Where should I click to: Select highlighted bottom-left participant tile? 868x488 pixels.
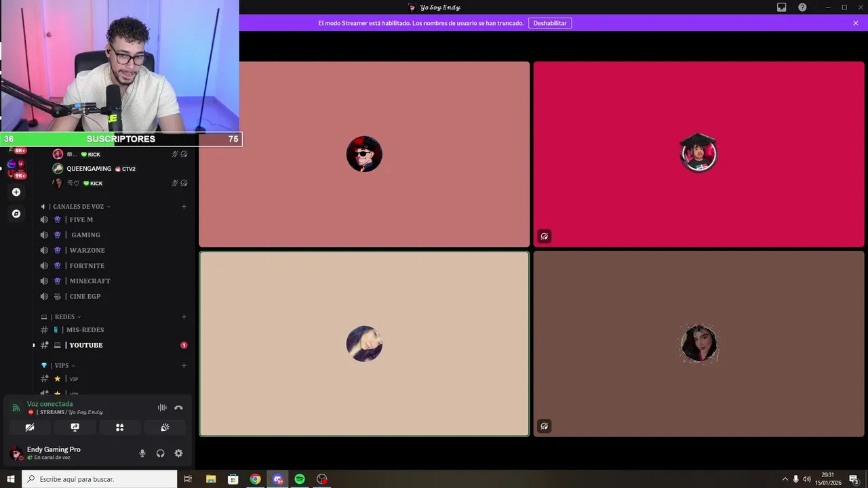pos(364,344)
